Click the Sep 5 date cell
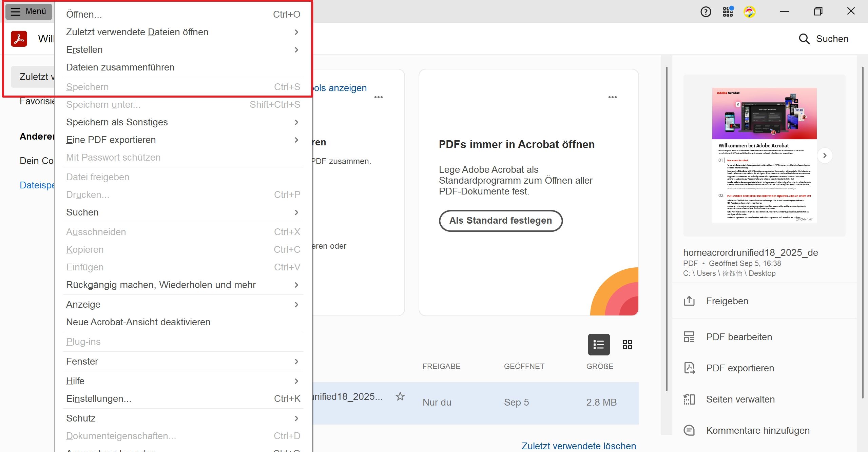This screenshot has height=452, width=868. click(516, 402)
